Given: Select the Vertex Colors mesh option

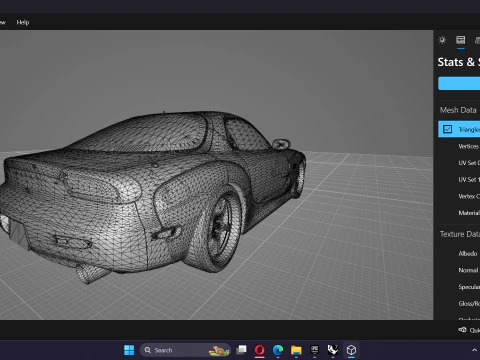Looking at the screenshot, I should tap(469, 196).
